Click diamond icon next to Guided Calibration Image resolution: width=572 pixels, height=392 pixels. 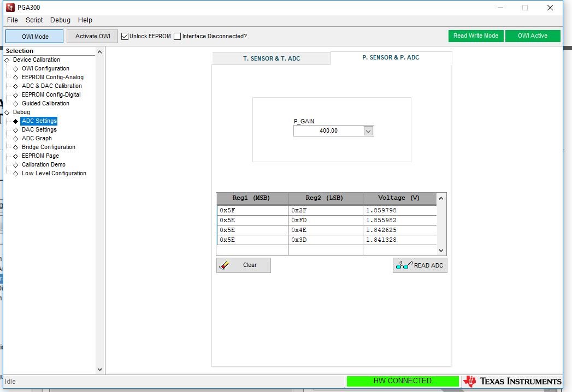tap(16, 104)
